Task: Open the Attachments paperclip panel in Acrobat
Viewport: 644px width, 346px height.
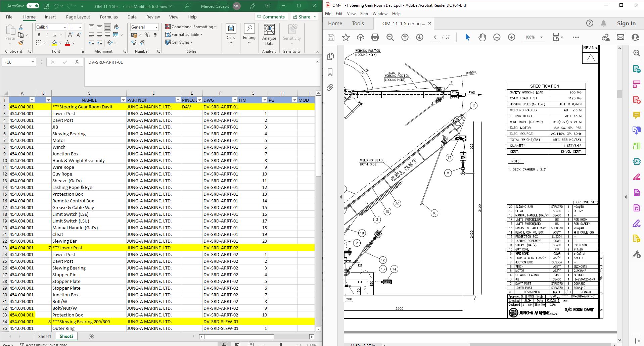Action: pos(330,88)
